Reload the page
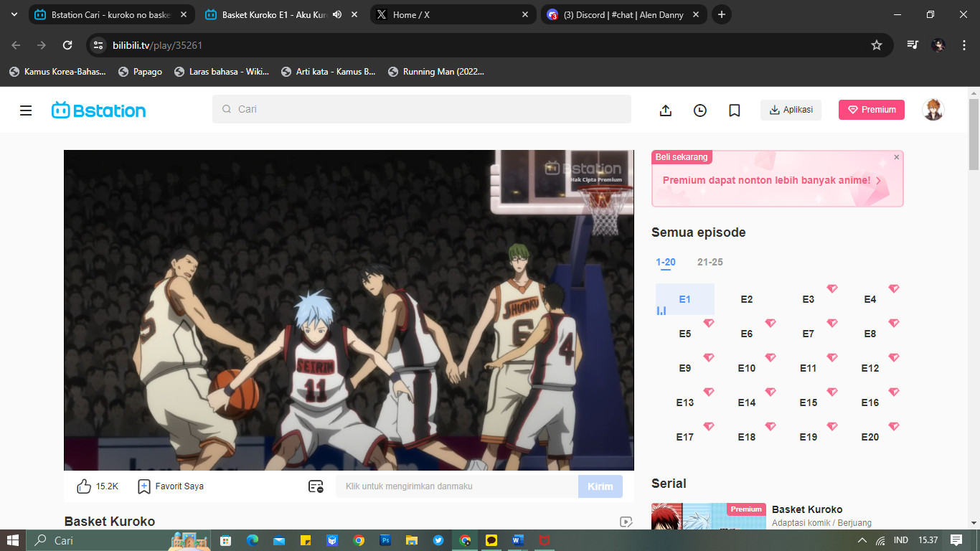This screenshot has height=551, width=980. pos(67,45)
